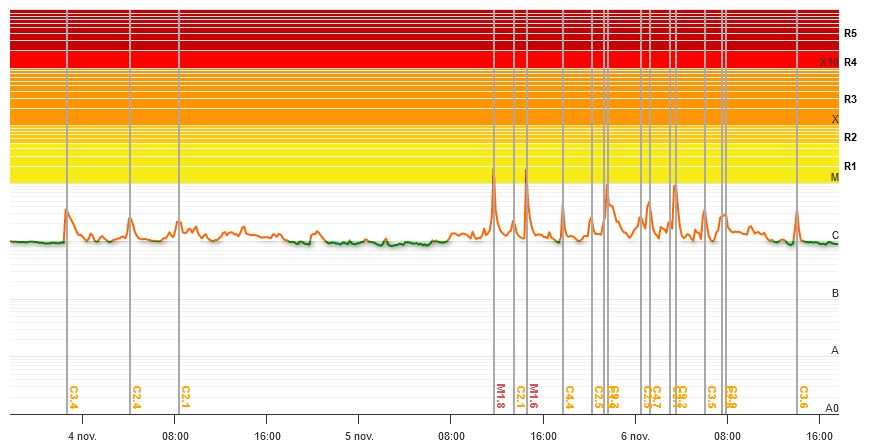870x448 pixels.
Task: Click the M1.8 flare label
Action: tap(501, 396)
